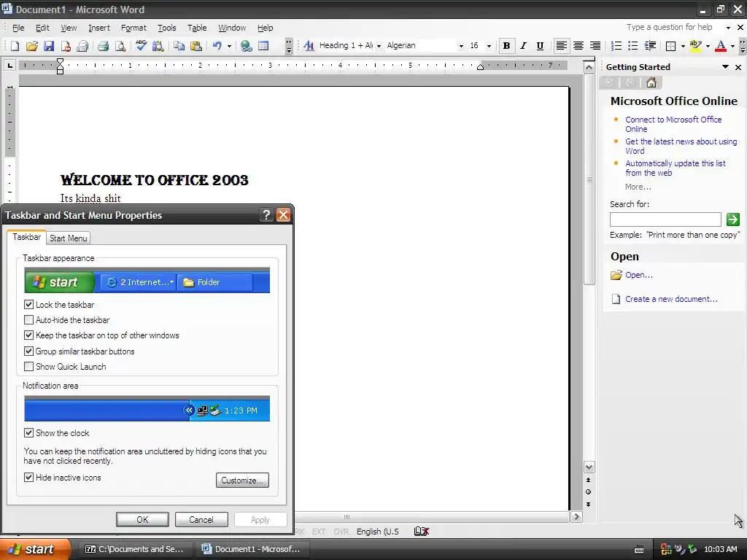Click the New Blank Document icon
The image size is (747, 560).
(x=15, y=46)
